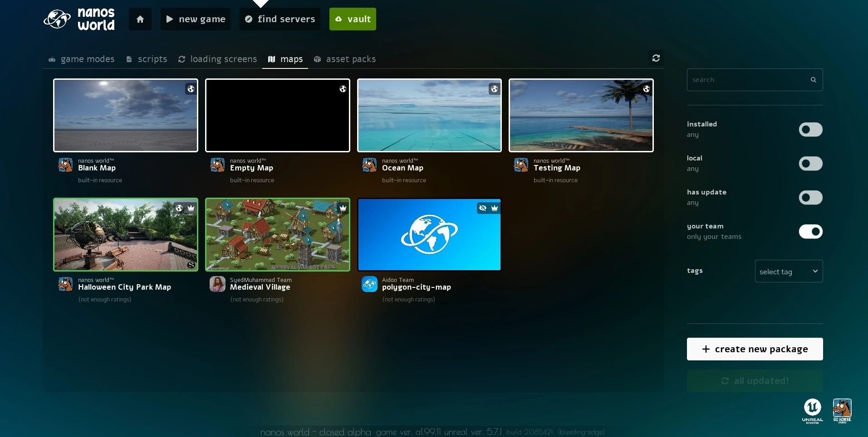Screen dimensions: 868x437
Task: Click the home icon button
Action: pyautogui.click(x=140, y=19)
